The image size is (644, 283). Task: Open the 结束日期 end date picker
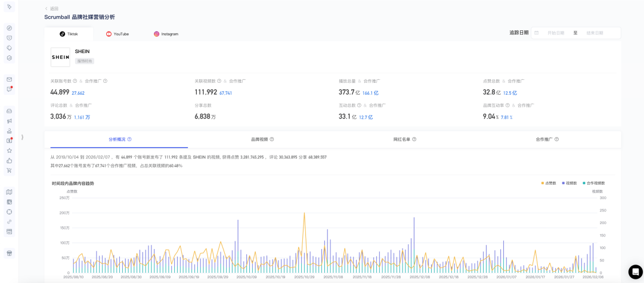(x=595, y=33)
